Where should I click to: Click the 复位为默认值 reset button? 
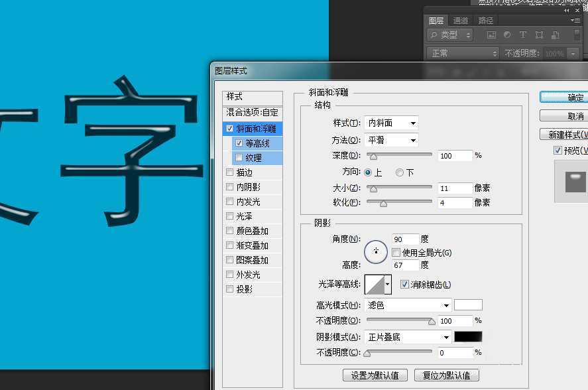point(447,375)
